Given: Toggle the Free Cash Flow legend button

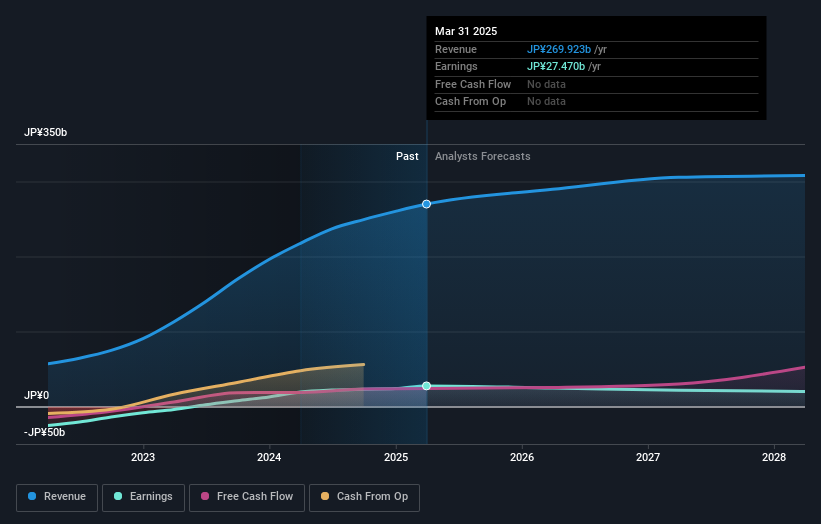Looking at the screenshot, I should tap(247, 497).
